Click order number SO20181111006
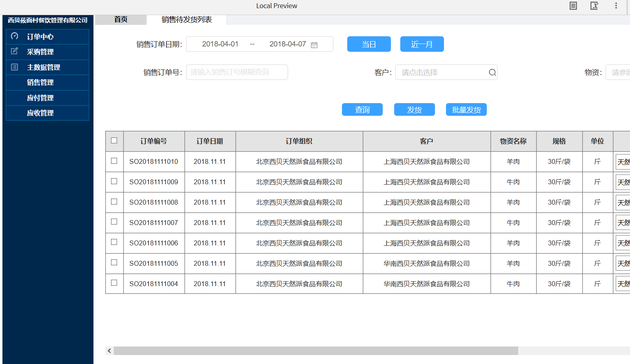The height and width of the screenshot is (364, 630). (154, 243)
